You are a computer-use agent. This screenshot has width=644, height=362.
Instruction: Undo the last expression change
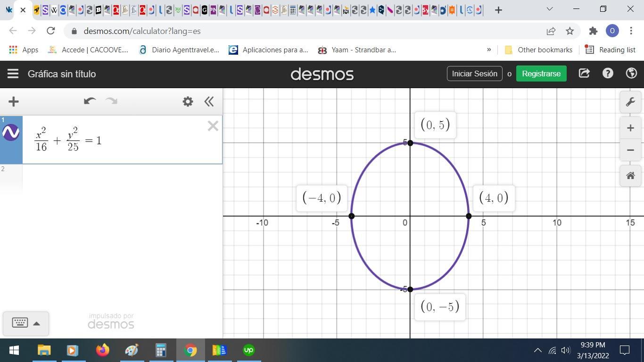pyautogui.click(x=90, y=101)
